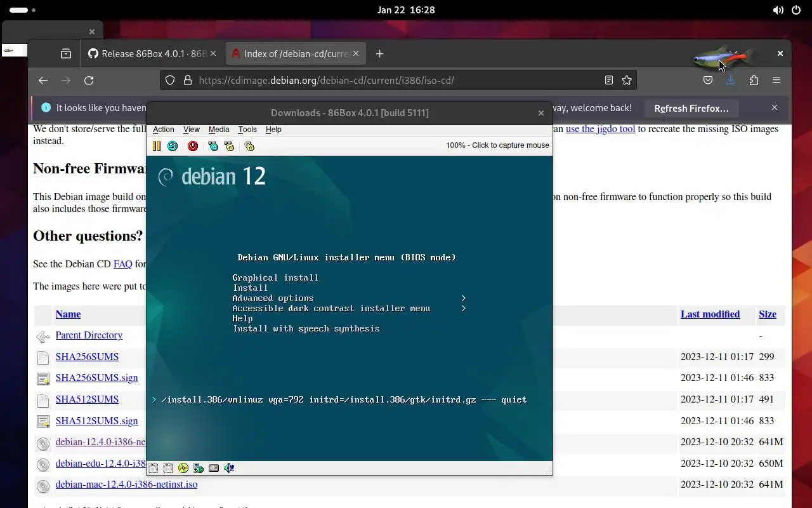The height and width of the screenshot is (508, 812).
Task: Send Ctrl+Alt+Esc via the toolbar icon
Action: pyautogui.click(x=229, y=146)
